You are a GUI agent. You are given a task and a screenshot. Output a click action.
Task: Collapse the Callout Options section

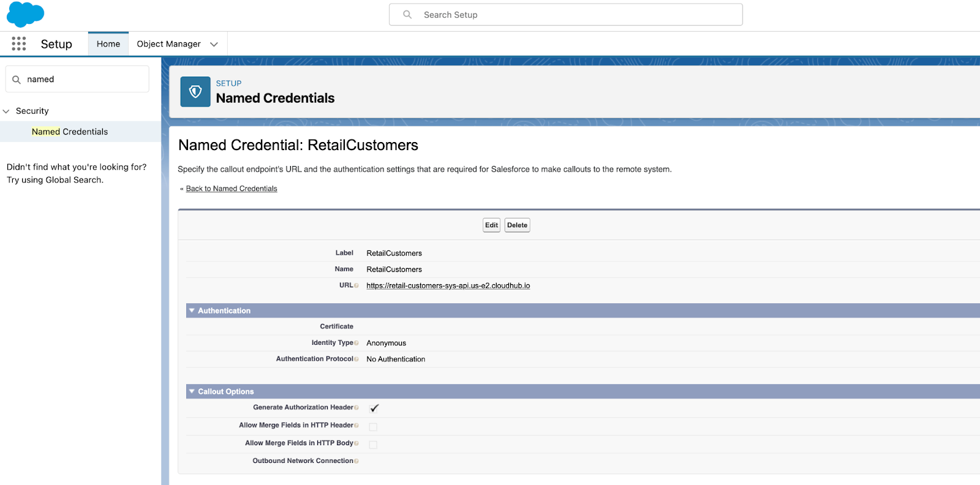pyautogui.click(x=192, y=391)
